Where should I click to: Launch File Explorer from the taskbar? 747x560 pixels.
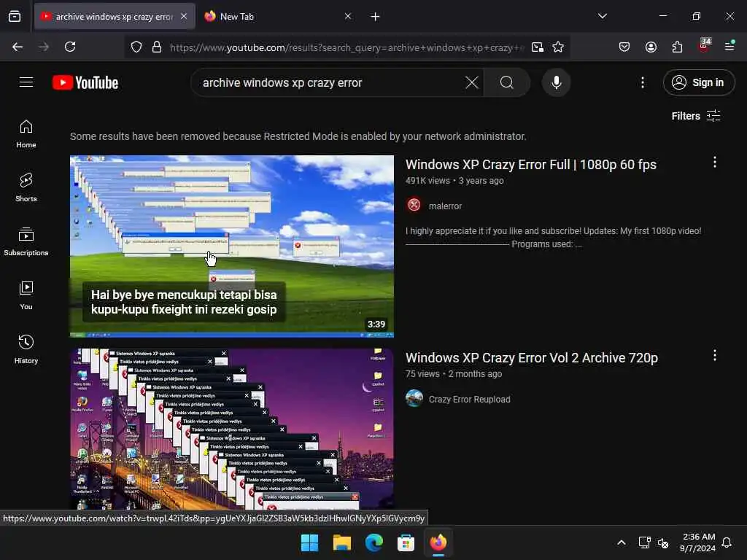click(x=342, y=542)
